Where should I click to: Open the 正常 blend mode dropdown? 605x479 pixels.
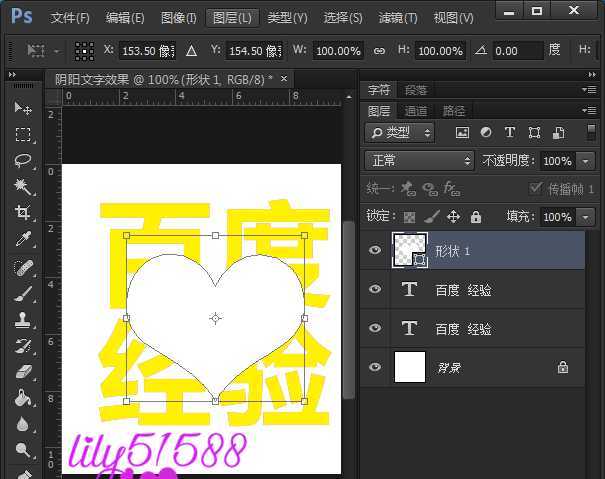coord(421,160)
